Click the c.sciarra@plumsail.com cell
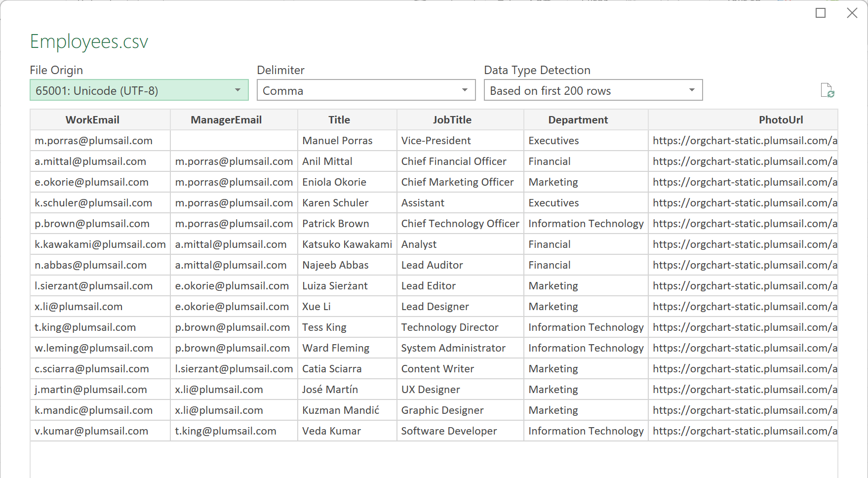This screenshot has width=868, height=478. pos(100,369)
